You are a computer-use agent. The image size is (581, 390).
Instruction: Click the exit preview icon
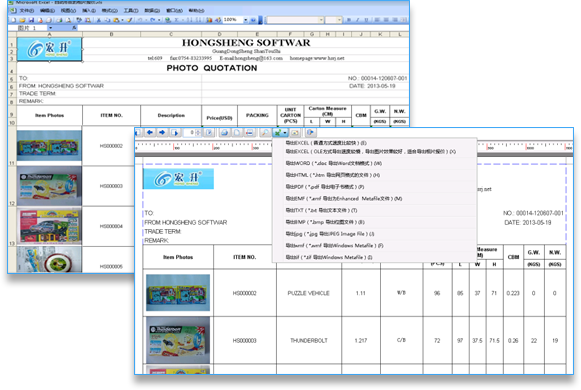point(311,132)
